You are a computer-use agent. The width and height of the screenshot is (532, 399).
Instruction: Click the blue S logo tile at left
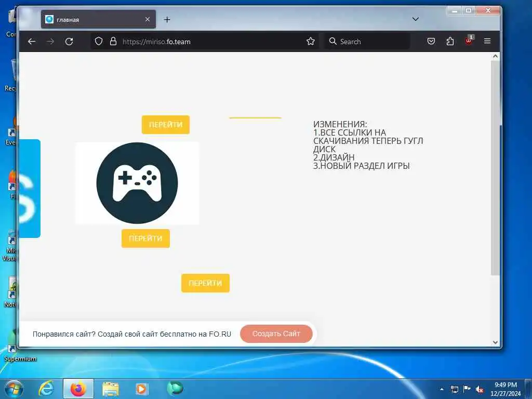point(30,189)
